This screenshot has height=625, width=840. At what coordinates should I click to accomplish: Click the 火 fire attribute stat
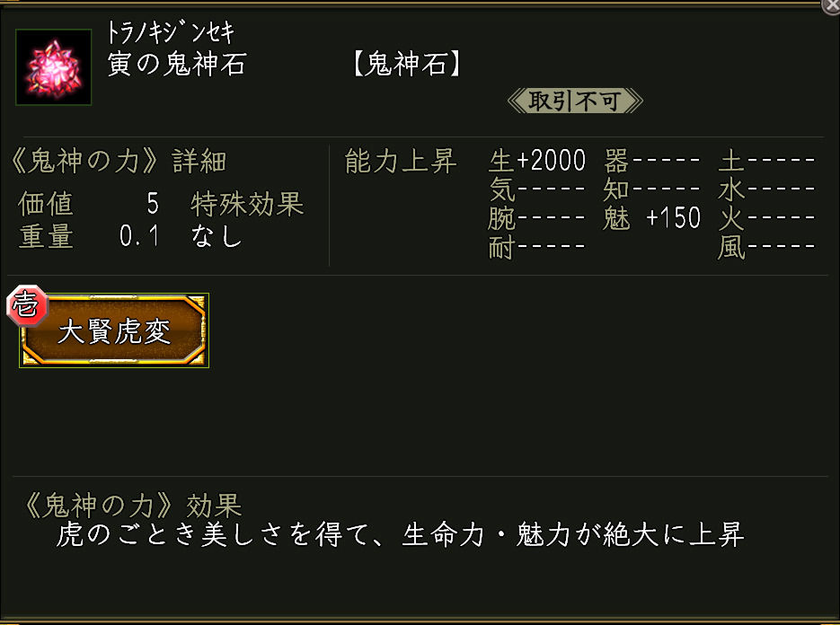(766, 218)
